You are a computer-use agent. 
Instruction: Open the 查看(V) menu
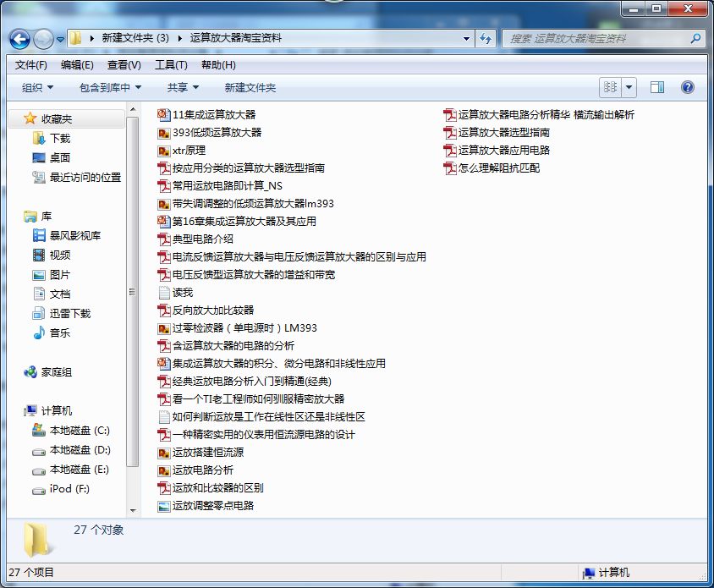124,65
